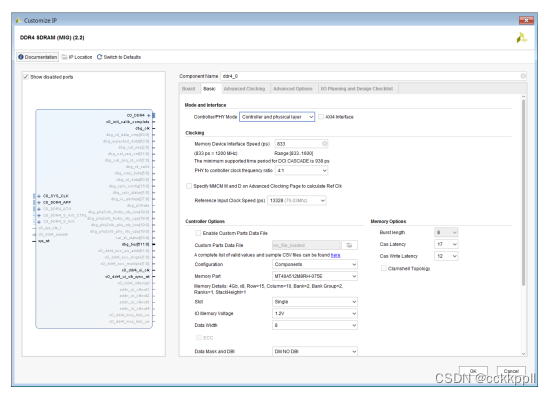The width and height of the screenshot is (551, 395).
Task: Toggle Clamshell Topology checkbox
Action: coord(384,268)
